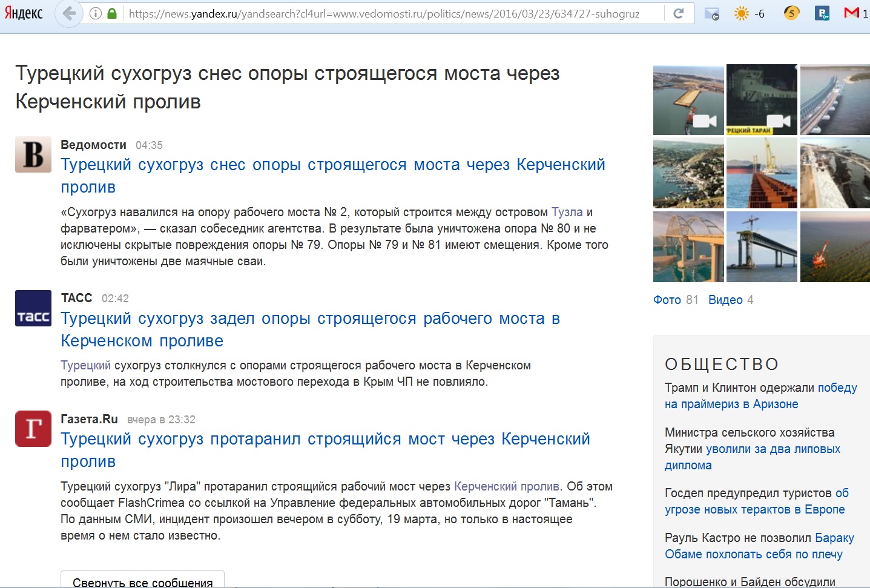Click the 'ОБЩЕСТВО' section heading
Viewport: 870px width, 588px height.
pos(722,364)
